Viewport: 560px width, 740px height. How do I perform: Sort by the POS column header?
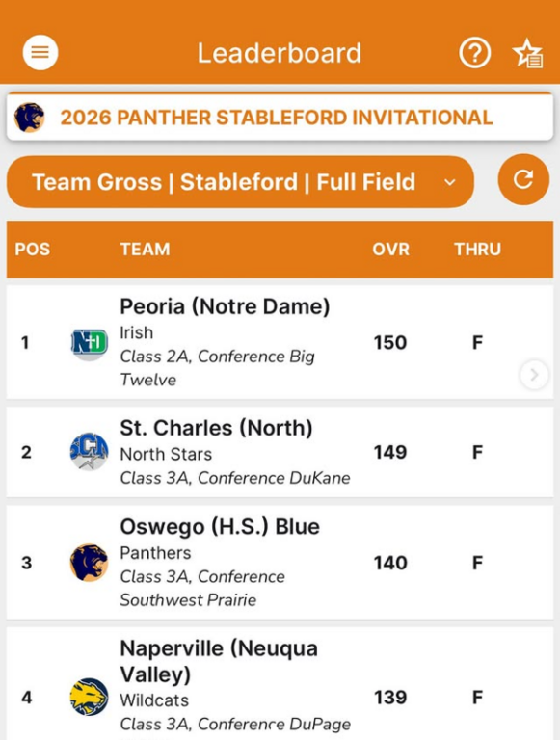[32, 250]
